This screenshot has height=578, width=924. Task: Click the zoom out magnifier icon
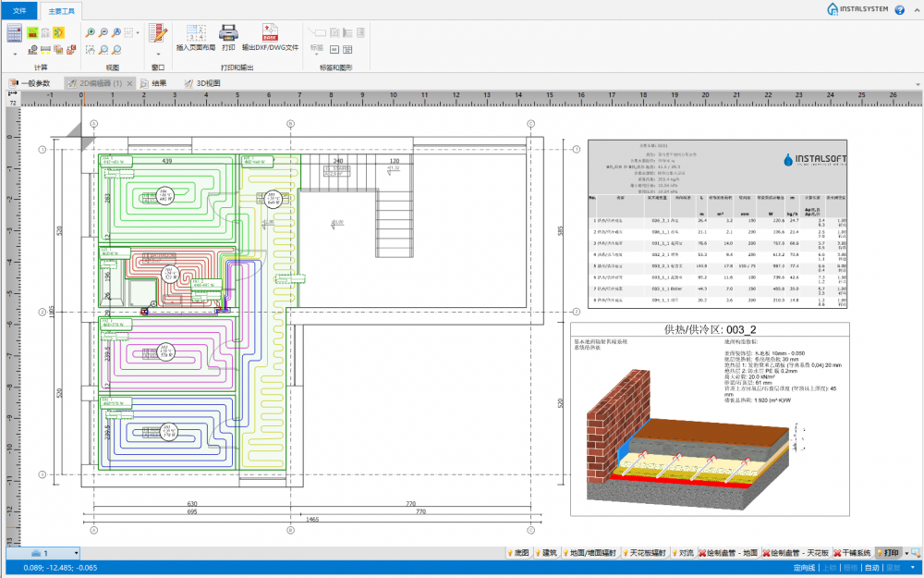point(105,32)
